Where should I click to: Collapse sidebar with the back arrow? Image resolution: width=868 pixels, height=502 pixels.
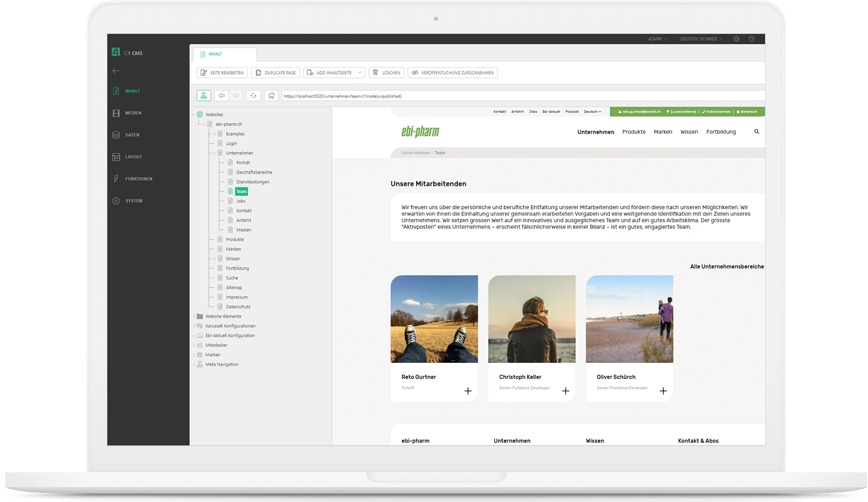(116, 71)
